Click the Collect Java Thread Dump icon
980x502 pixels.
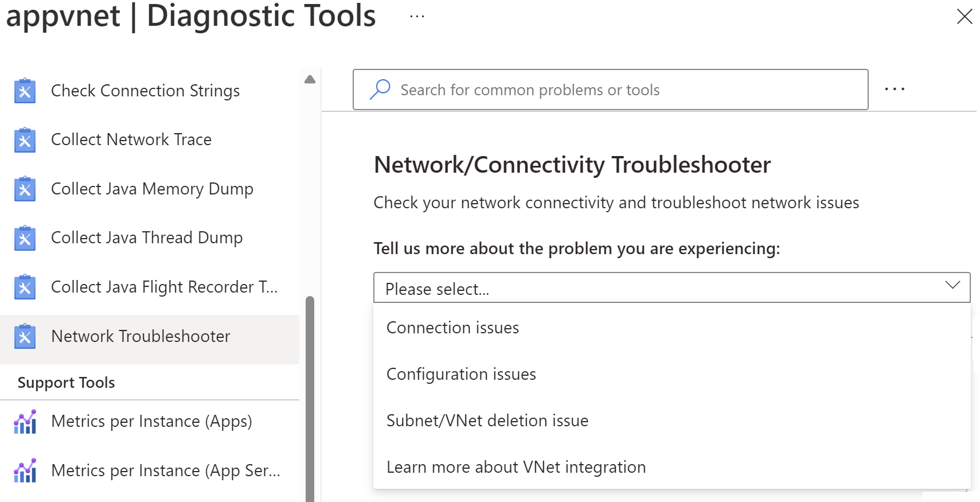(25, 238)
